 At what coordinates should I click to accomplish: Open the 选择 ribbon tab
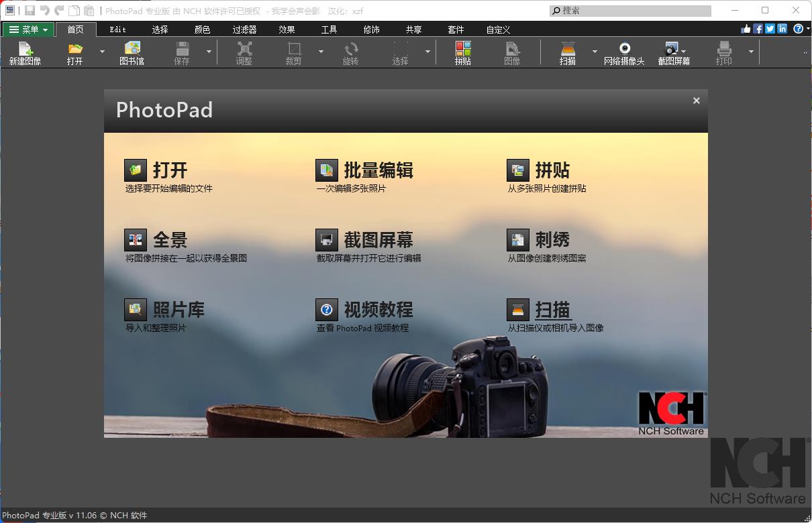pos(160,30)
